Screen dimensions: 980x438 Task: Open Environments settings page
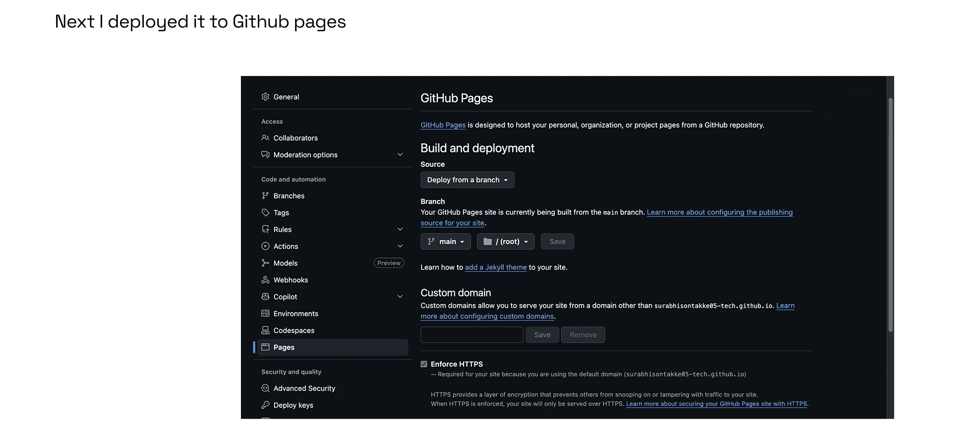point(333,313)
